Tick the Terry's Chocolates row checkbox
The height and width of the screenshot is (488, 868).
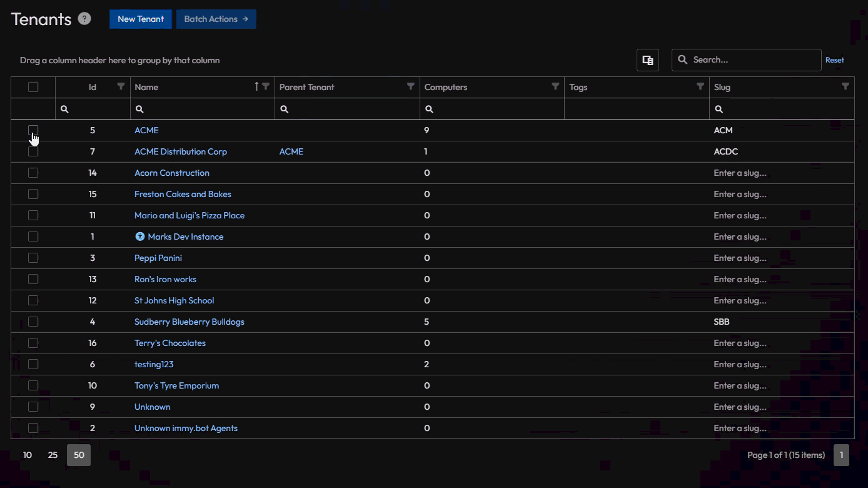click(33, 343)
